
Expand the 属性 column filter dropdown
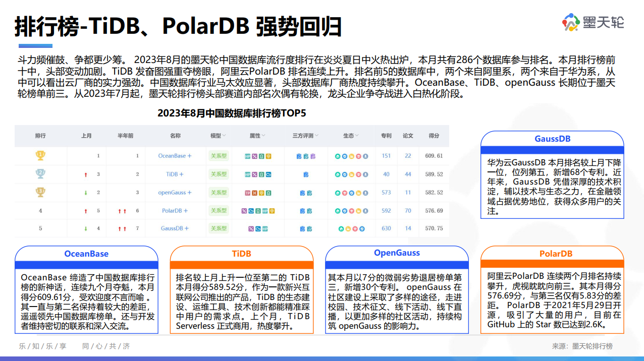263,136
